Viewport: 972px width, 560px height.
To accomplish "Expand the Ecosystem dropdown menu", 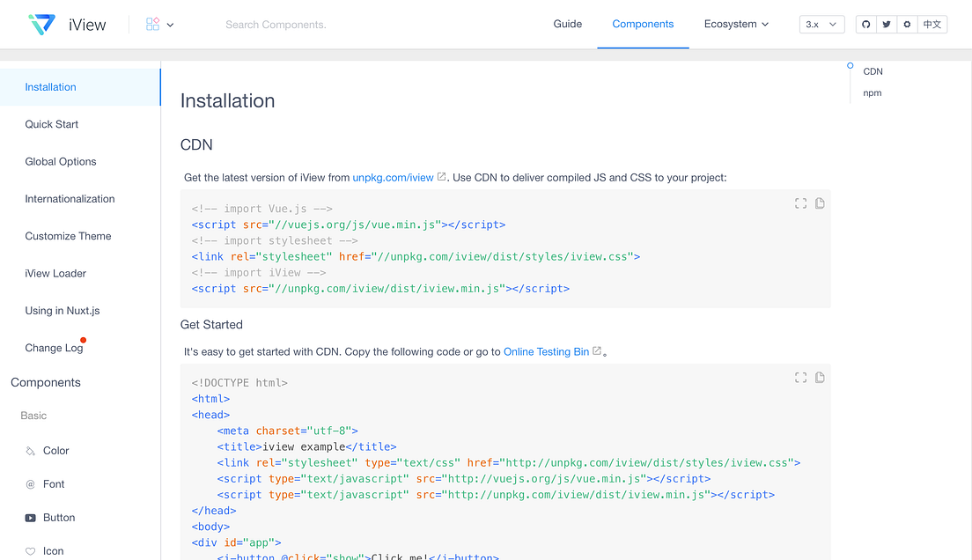I will [x=736, y=24].
